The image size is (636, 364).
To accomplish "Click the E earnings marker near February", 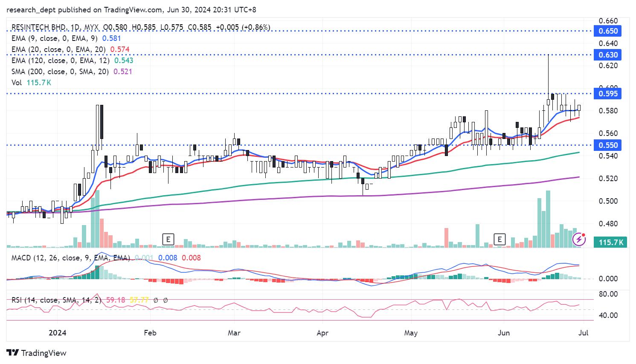I will tap(168, 240).
